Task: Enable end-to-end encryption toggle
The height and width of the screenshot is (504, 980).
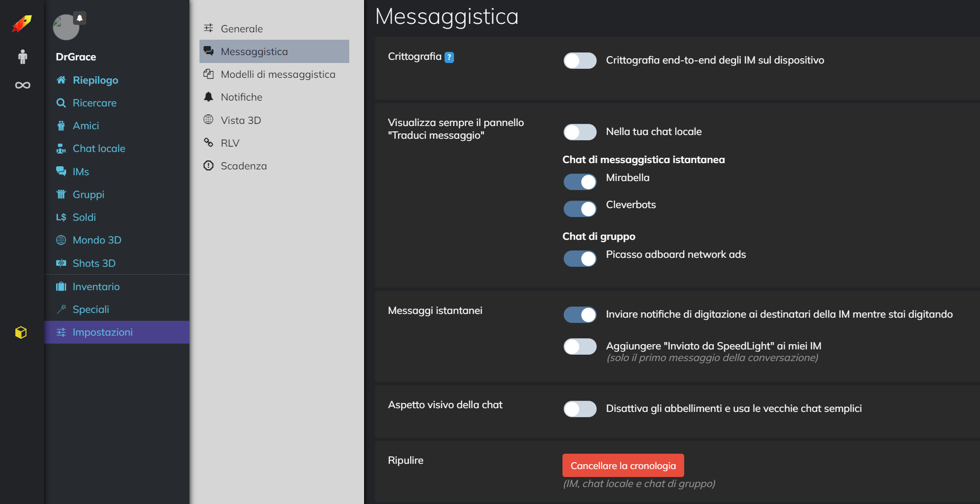Action: [x=580, y=61]
